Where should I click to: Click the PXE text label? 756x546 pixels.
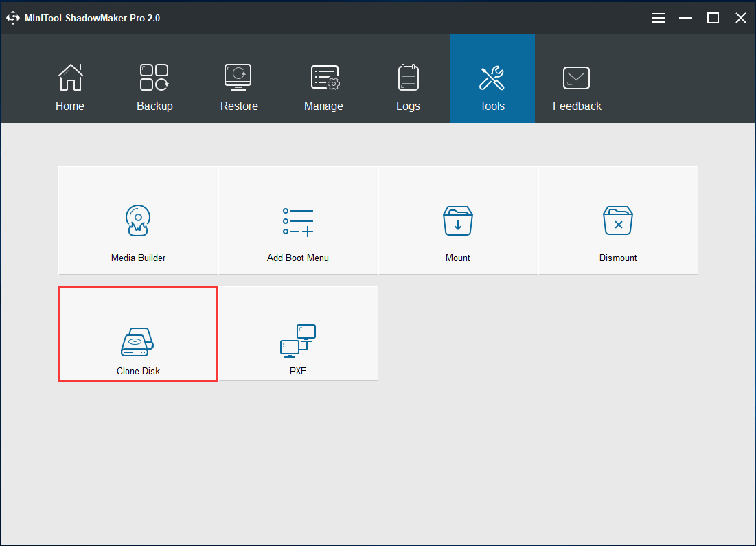point(297,371)
